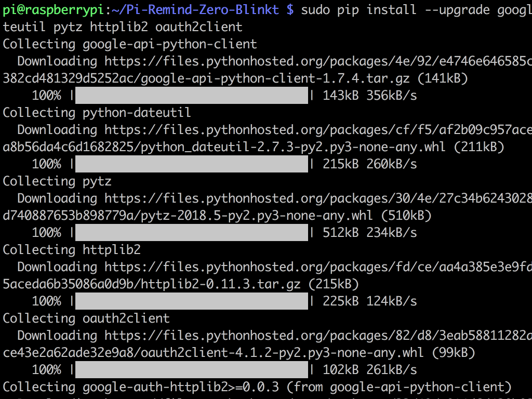Click the 225kB download progress bar
The height and width of the screenshot is (399, 532).
point(191,301)
